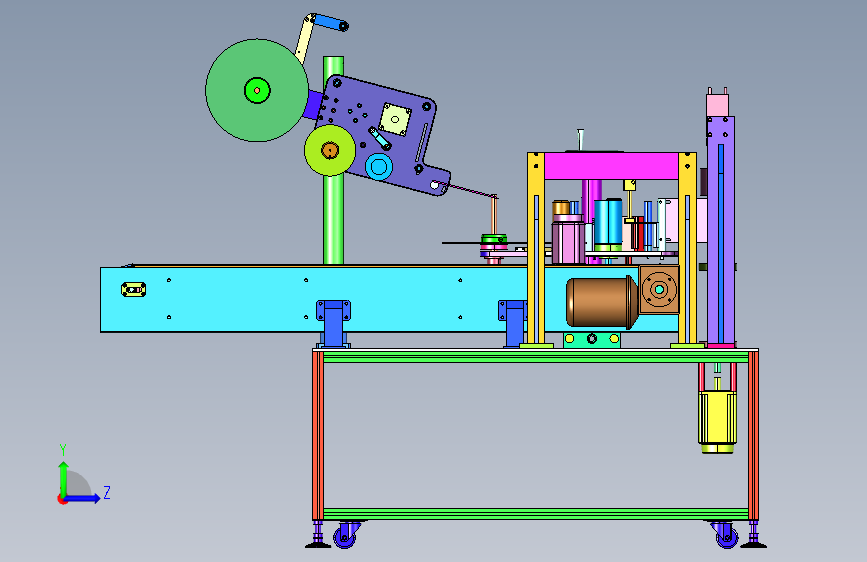Click the yellow tag on the conveyor's end

[133, 289]
